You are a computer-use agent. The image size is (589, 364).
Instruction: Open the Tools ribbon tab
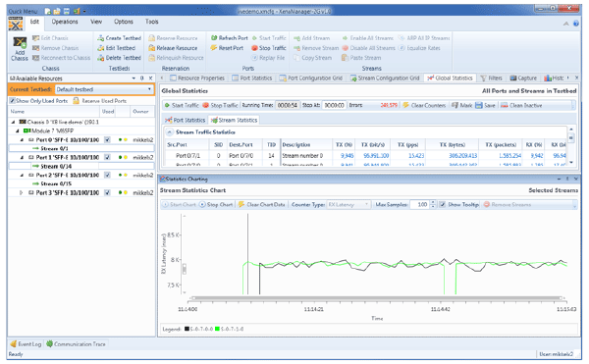pos(152,22)
